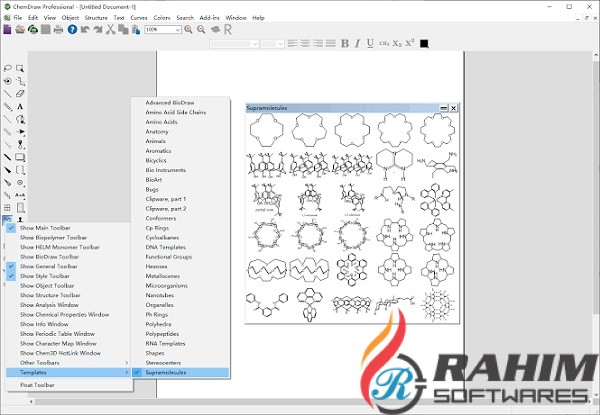Apply Superscript X² formatting

(410, 43)
